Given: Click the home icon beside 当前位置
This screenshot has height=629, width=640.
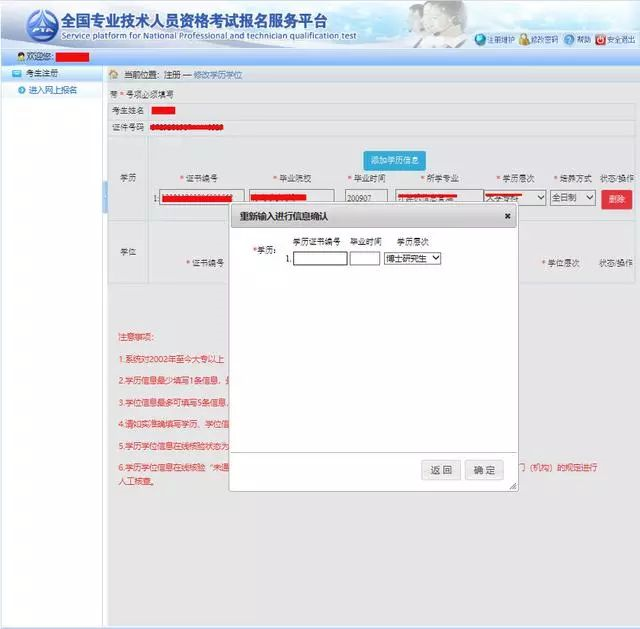Looking at the screenshot, I should point(114,75).
